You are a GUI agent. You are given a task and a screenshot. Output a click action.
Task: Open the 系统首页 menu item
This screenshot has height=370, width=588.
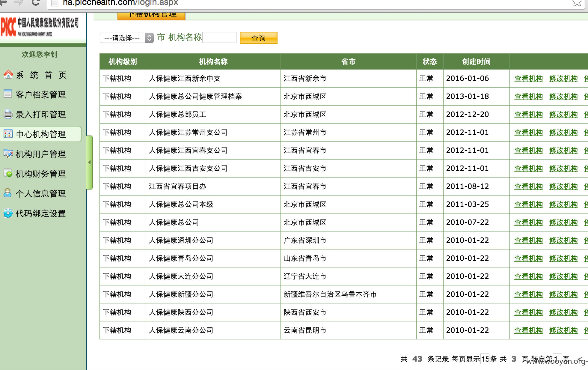[x=41, y=75]
